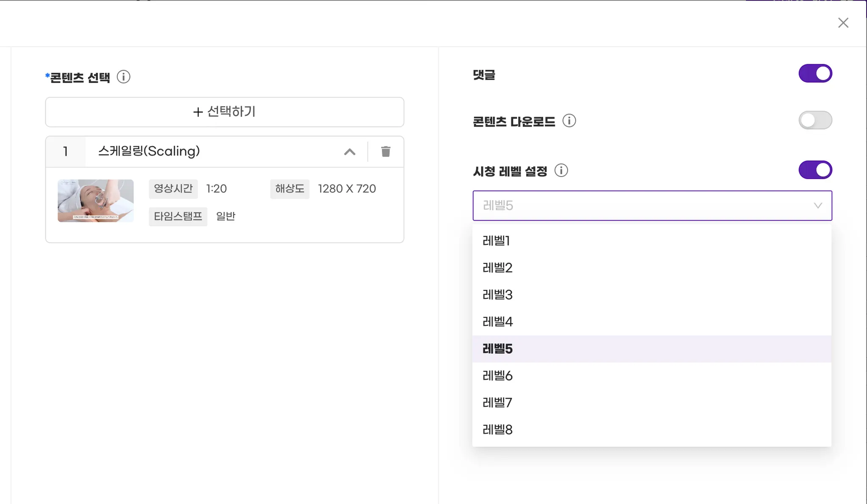Select 레벨2 from the list
The image size is (867, 504).
(497, 268)
